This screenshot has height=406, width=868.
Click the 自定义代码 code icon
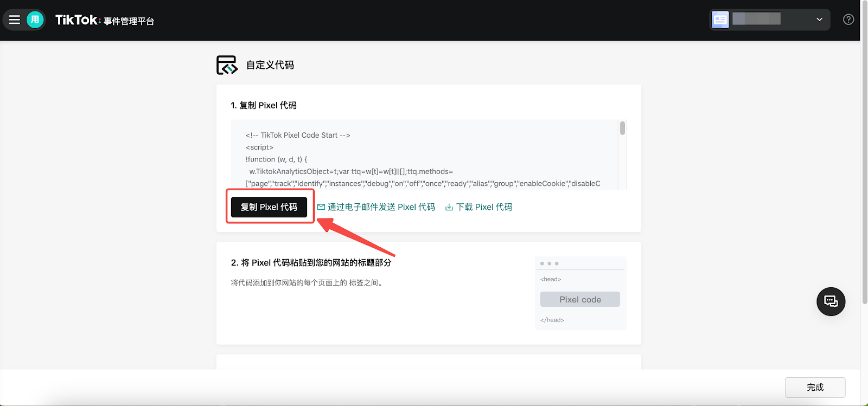pos(227,65)
